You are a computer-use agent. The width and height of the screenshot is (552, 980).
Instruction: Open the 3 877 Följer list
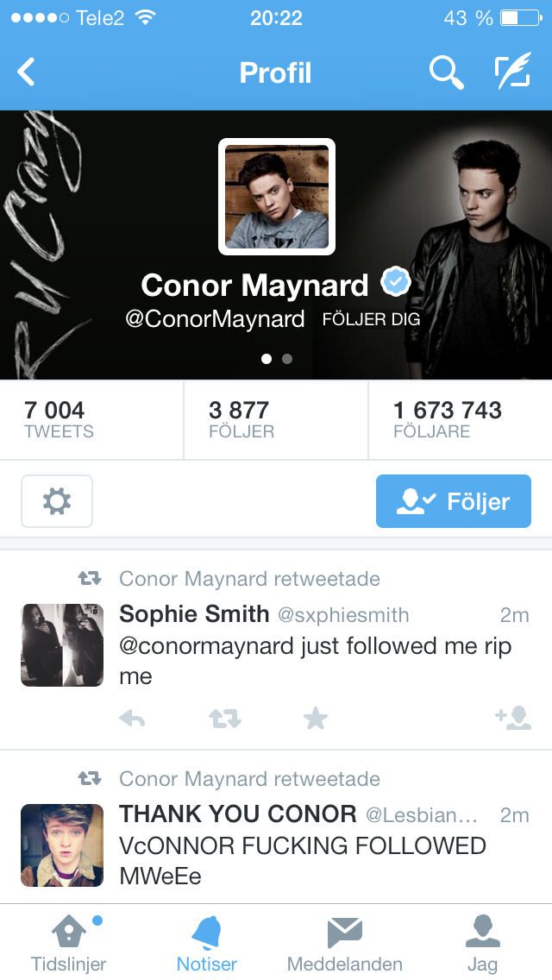point(276,420)
